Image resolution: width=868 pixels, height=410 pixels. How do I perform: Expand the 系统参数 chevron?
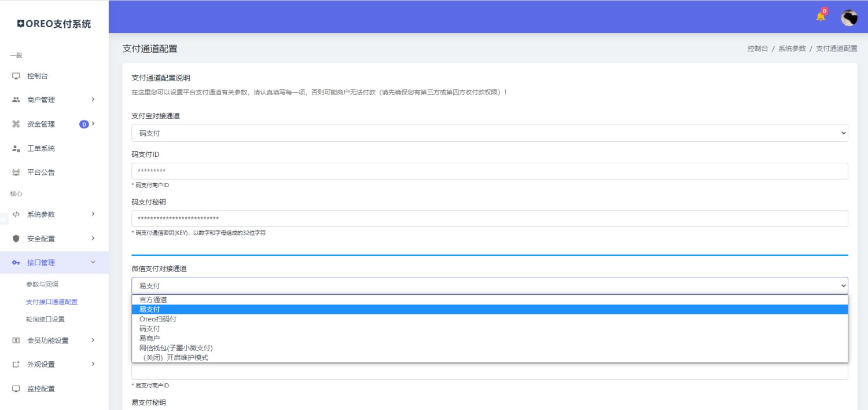coord(93,214)
